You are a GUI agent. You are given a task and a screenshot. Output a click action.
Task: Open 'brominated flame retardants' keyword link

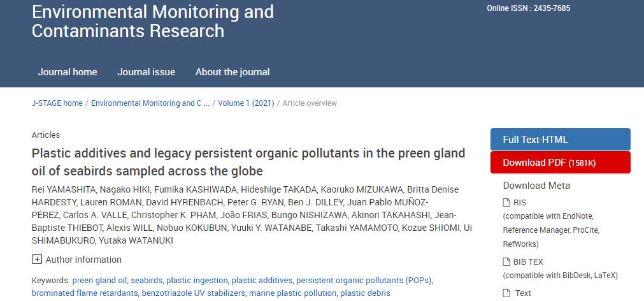[85, 293]
